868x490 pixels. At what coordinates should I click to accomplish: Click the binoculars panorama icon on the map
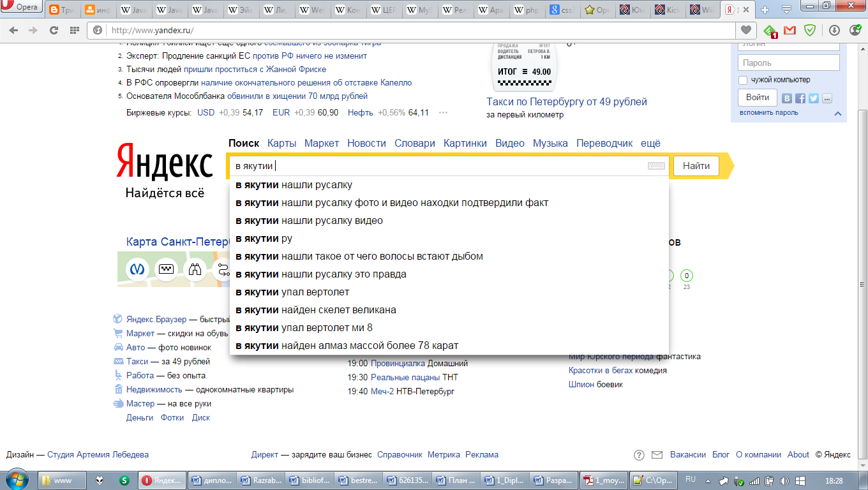pyautogui.click(x=195, y=269)
